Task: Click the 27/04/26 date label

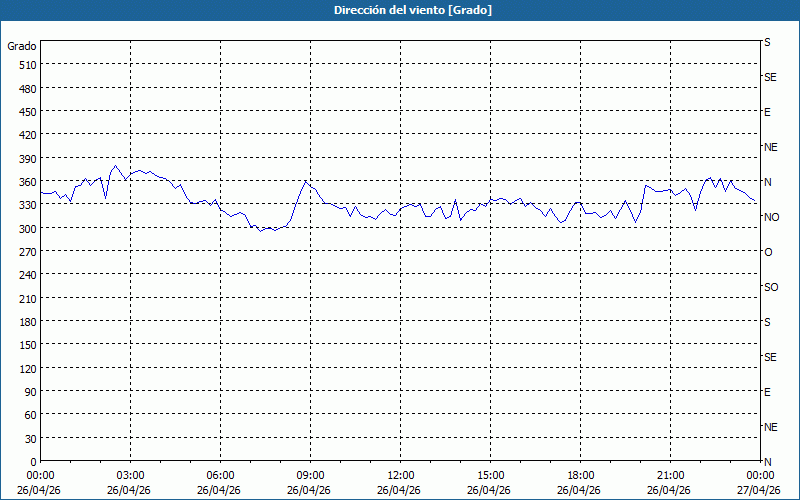Action: tap(758, 490)
